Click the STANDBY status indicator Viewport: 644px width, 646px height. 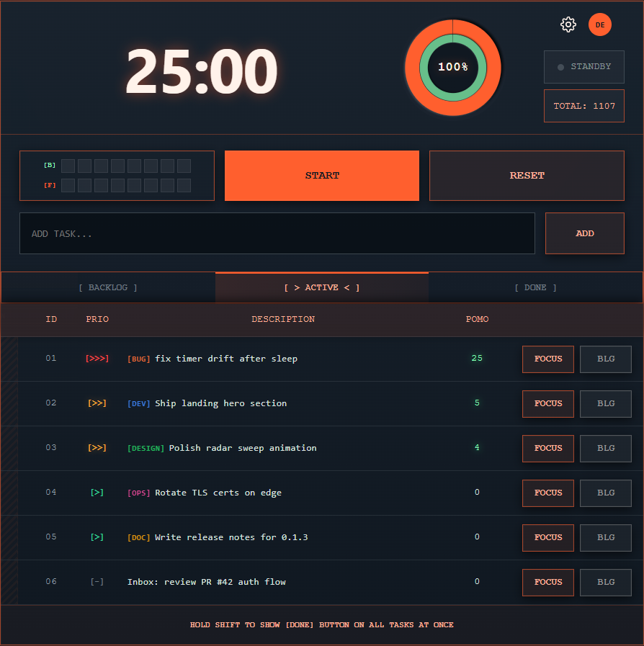pyautogui.click(x=583, y=67)
